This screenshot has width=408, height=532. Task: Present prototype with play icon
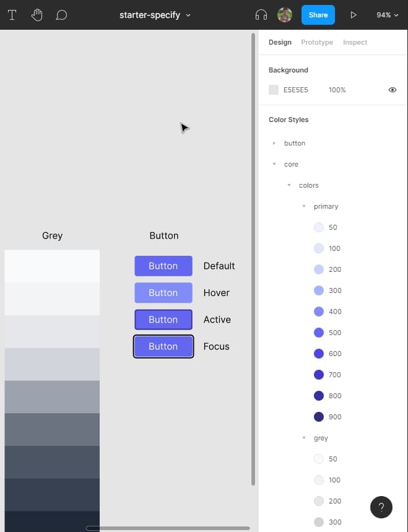coord(354,15)
